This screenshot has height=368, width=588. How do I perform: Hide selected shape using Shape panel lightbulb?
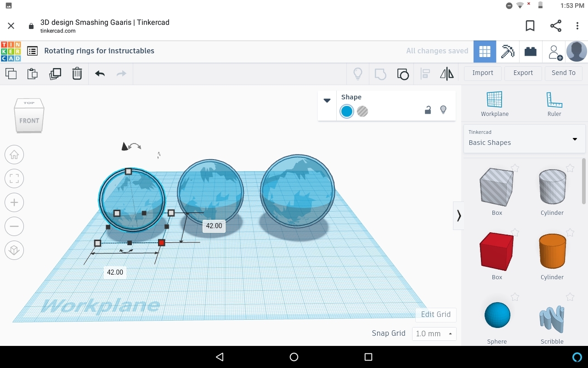(443, 110)
